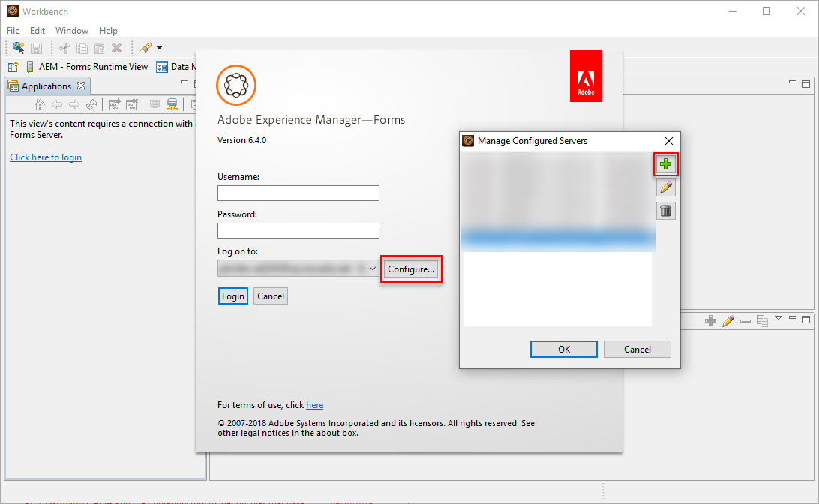The image size is (819, 504).
Task: Click the Login button
Action: click(x=233, y=296)
